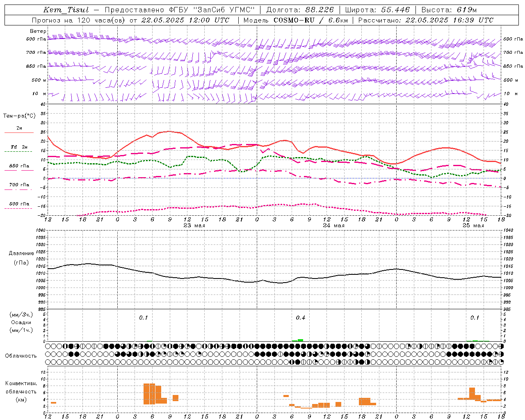Click the forecast start time '22.05.2025 12:00 UTC'
This screenshot has width=525, height=420.
pyautogui.click(x=185, y=20)
